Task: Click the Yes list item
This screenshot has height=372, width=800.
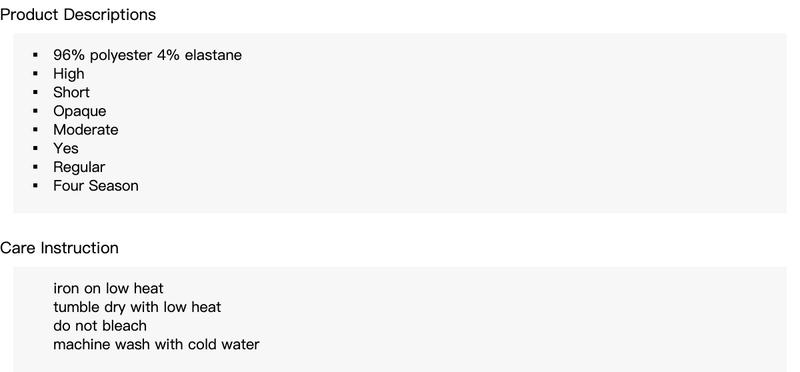Action: coord(66,148)
